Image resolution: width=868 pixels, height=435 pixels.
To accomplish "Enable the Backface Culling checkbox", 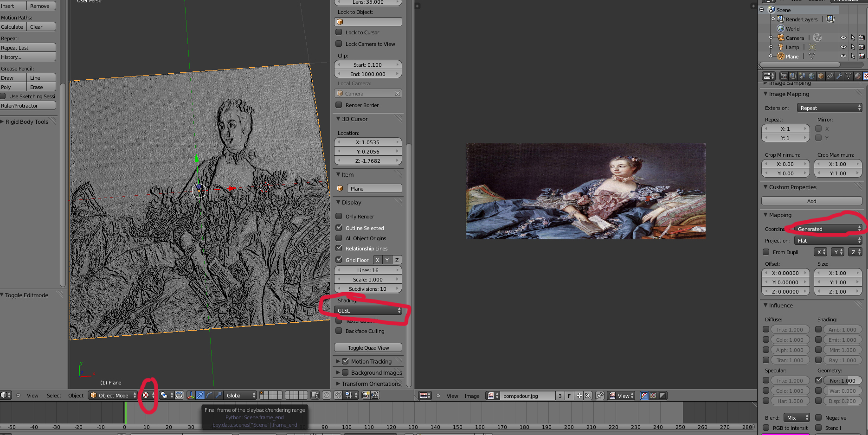I will [x=339, y=331].
